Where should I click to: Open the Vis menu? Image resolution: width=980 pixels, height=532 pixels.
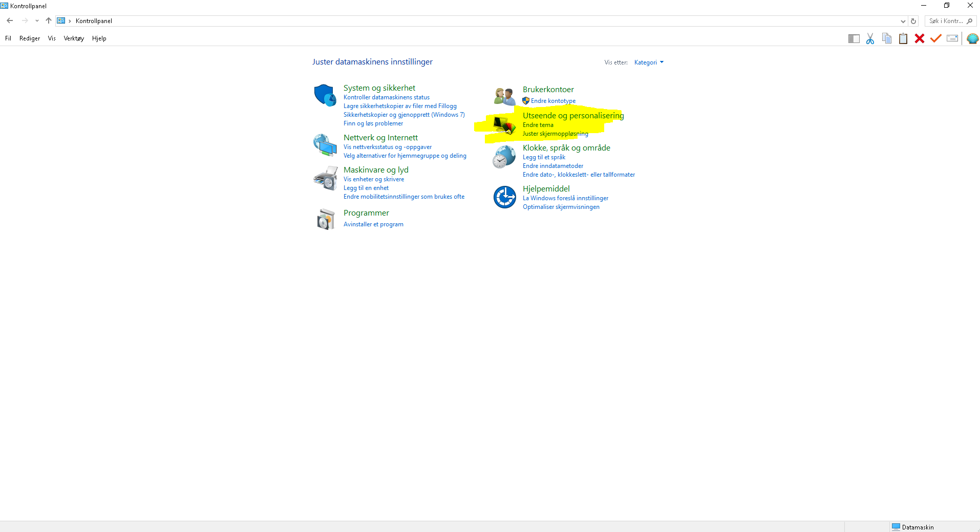(52, 38)
